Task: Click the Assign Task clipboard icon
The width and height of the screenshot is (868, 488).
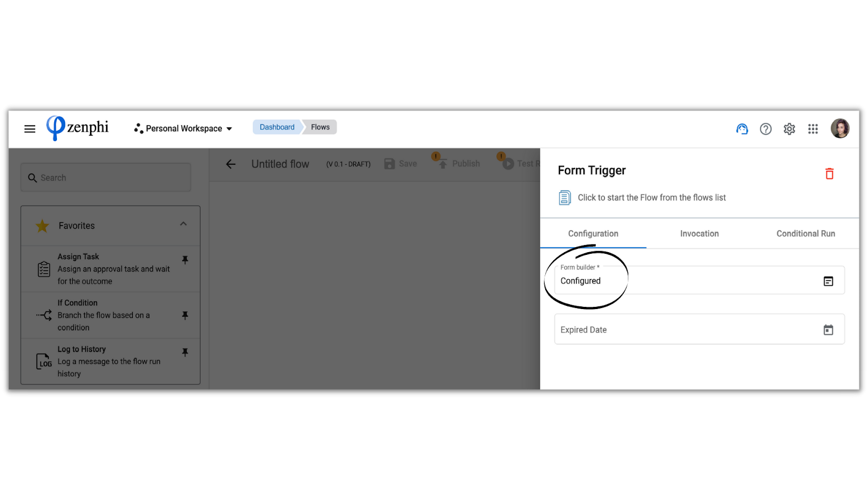Action: 44,269
